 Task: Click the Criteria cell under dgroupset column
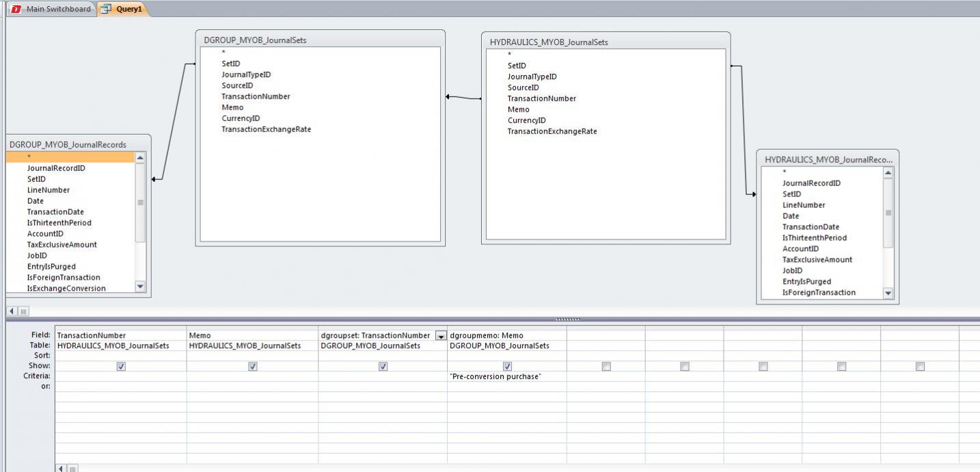pos(383,377)
